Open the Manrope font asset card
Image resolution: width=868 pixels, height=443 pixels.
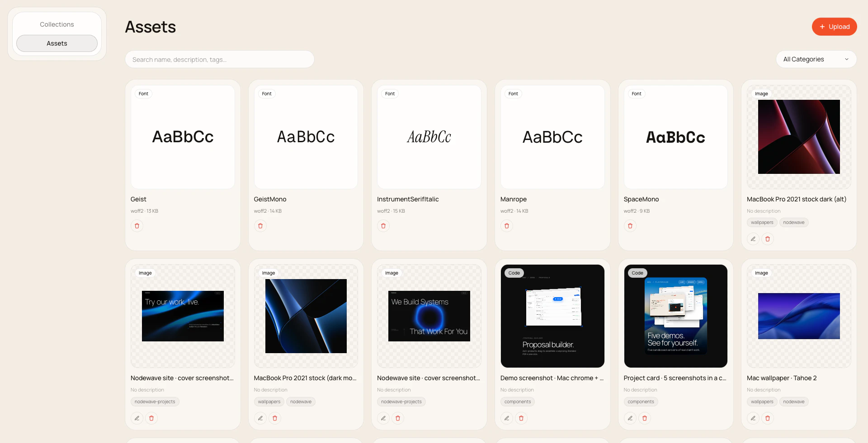coord(552,137)
